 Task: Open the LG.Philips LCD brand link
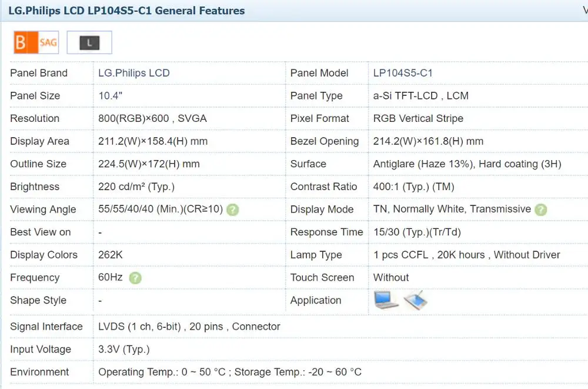(x=134, y=73)
